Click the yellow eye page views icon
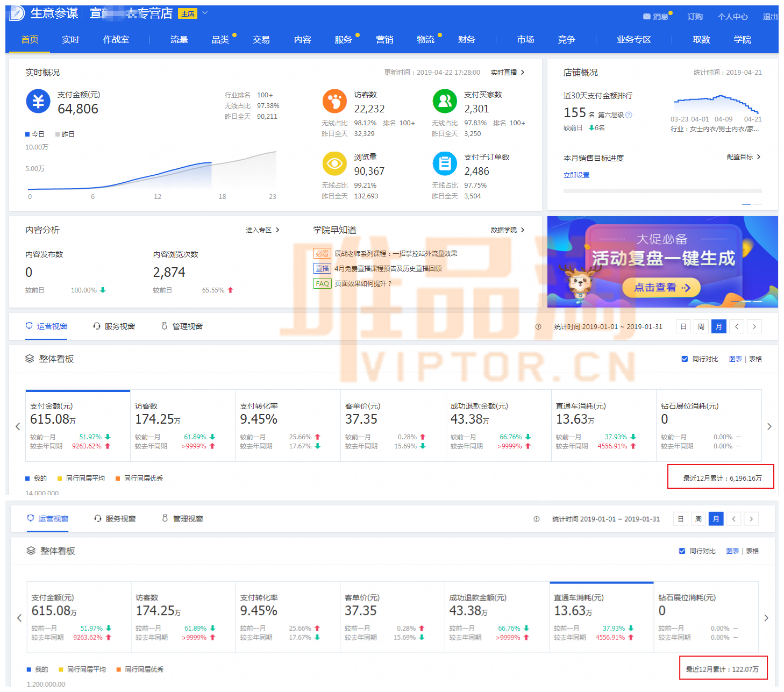This screenshot has width=784, height=692. (x=334, y=163)
